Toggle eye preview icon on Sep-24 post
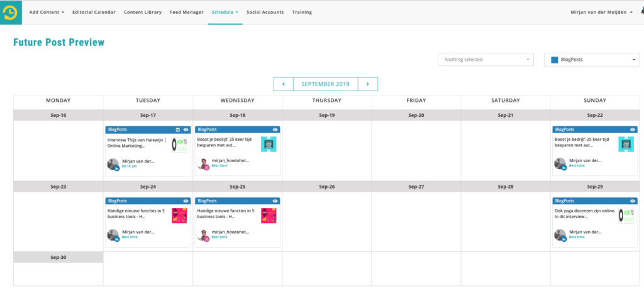This screenshot has width=644, height=296. point(186,201)
